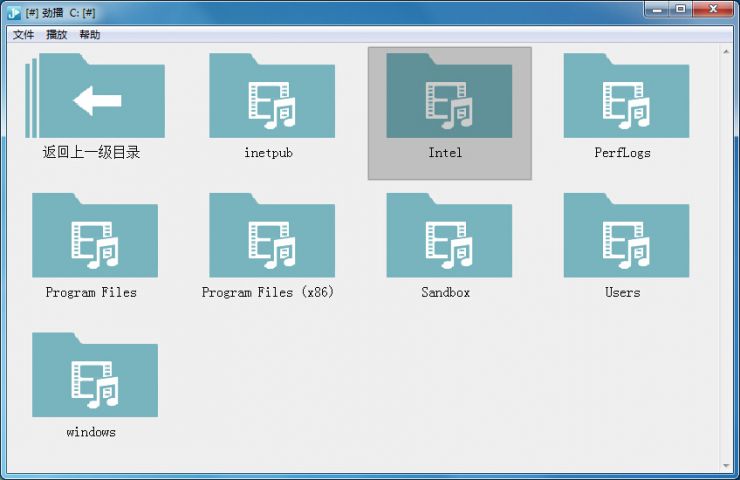Open the PerfLogs folder icon

tap(625, 98)
